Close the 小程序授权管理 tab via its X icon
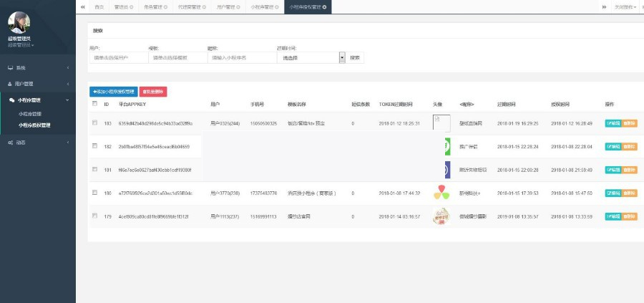Viewport: 644px width, 303px height. coord(325,7)
